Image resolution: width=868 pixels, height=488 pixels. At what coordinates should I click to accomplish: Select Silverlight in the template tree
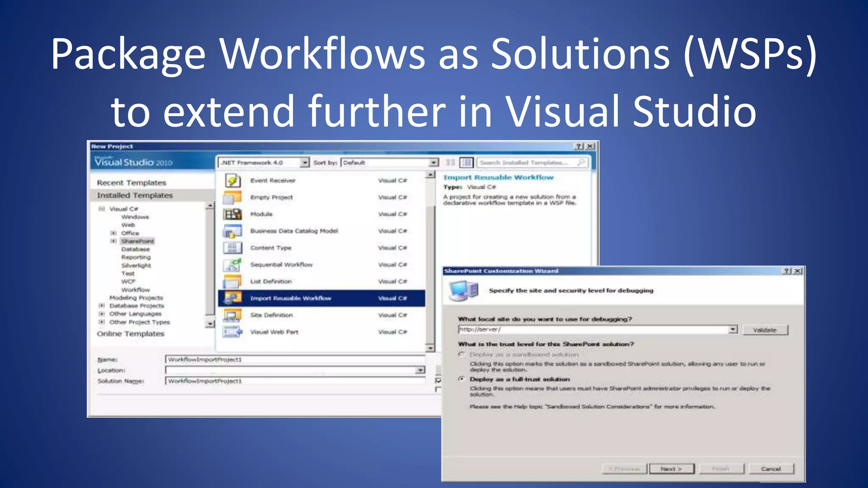coord(136,266)
